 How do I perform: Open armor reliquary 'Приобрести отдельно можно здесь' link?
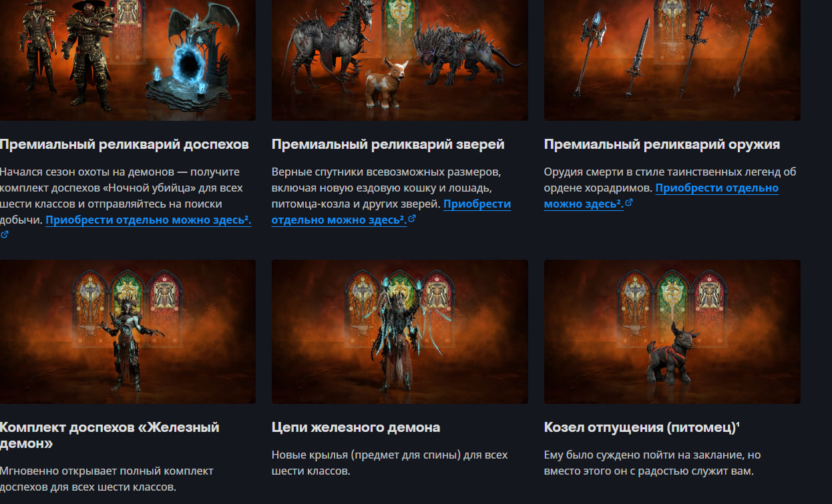point(148,220)
